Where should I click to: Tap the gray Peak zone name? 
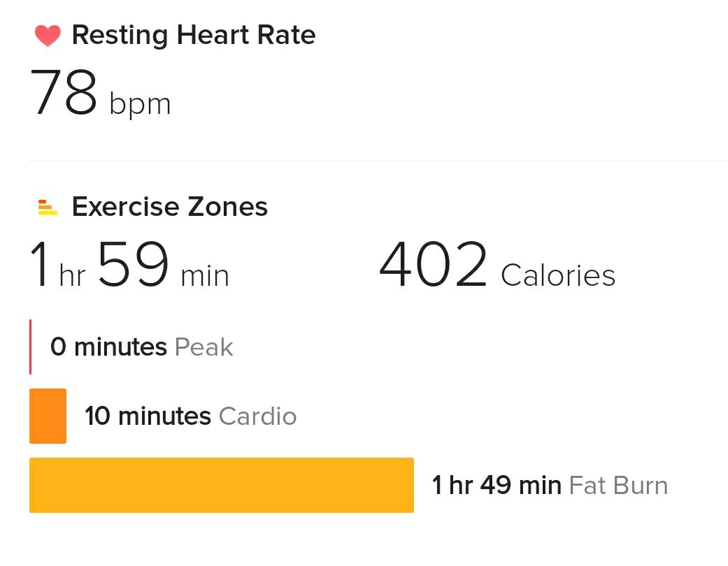point(204,347)
